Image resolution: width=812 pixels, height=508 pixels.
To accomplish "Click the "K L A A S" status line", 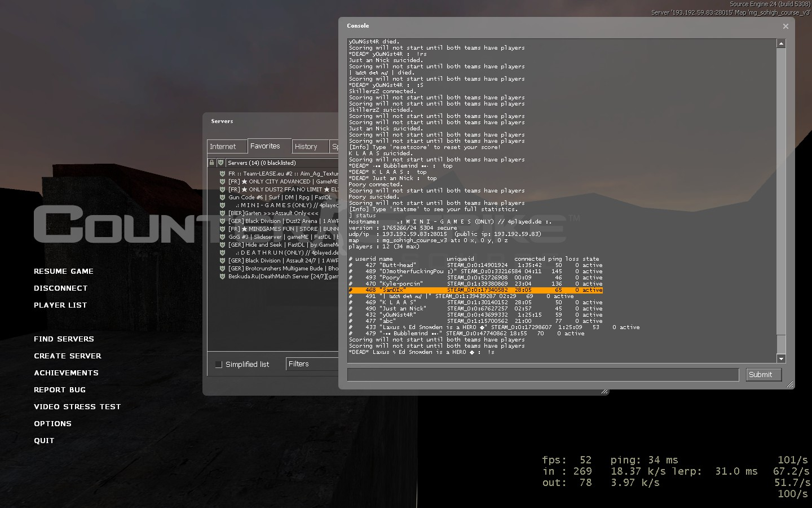I will coord(475,303).
